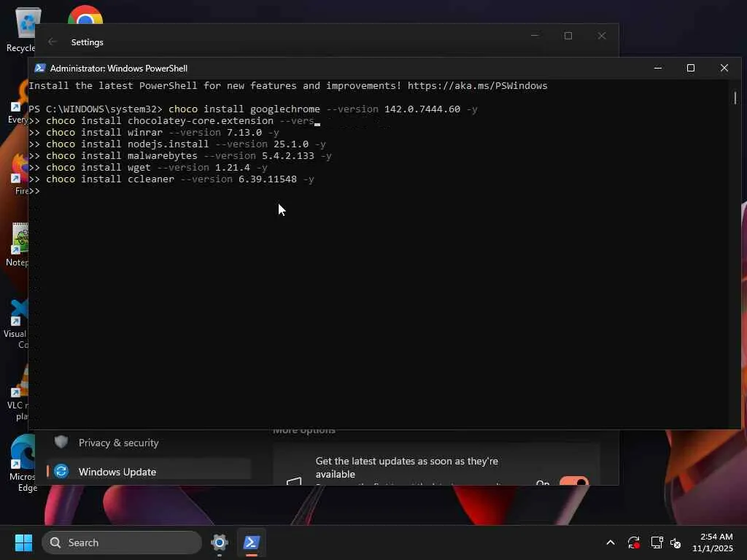Click the 'chocolatey-core.extension' command line

click(x=174, y=121)
